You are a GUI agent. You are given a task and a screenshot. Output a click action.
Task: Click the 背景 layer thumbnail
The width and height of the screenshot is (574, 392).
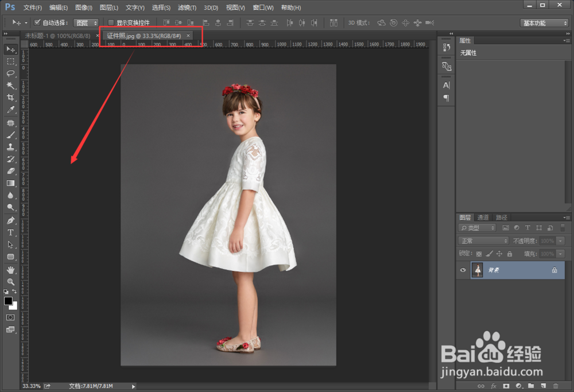[x=477, y=270]
